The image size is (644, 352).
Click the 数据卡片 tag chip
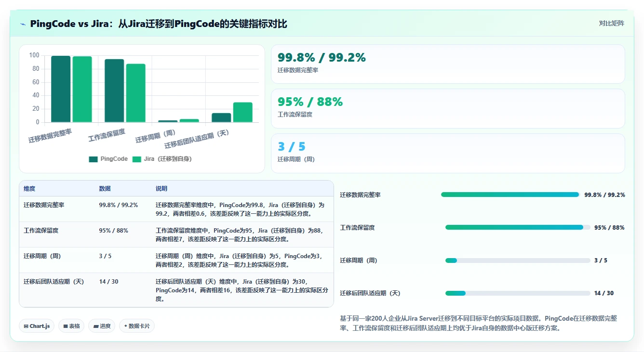[x=137, y=326]
